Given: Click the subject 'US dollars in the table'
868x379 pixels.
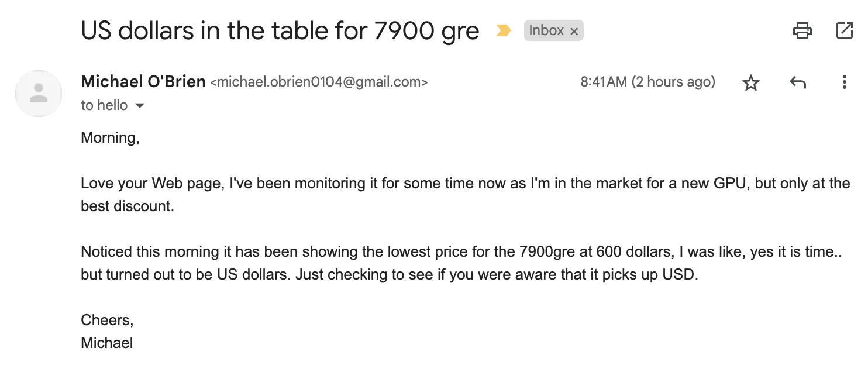Looking at the screenshot, I should (x=280, y=30).
